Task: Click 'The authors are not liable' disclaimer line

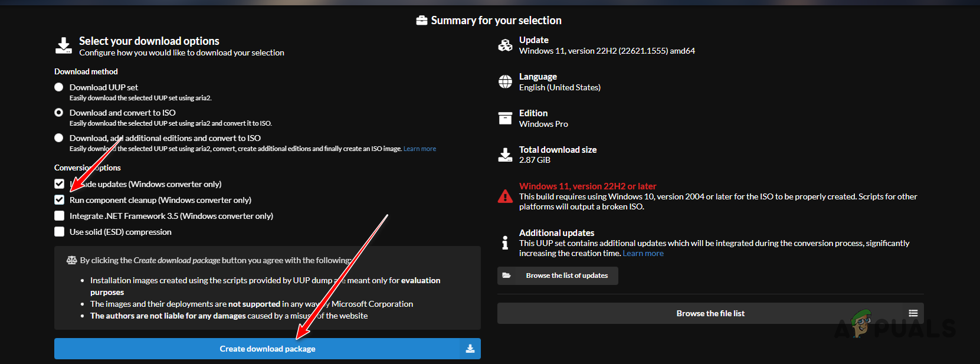Action: [x=229, y=316]
